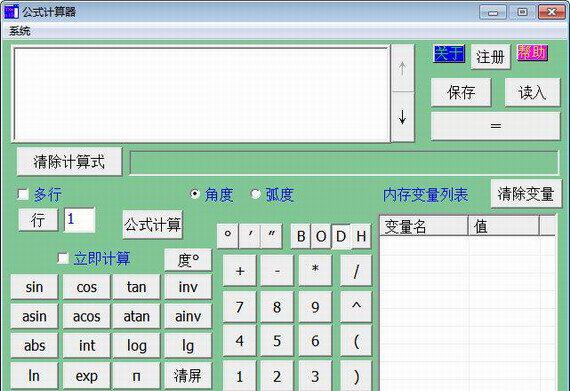Click the ainv function button

(188, 316)
